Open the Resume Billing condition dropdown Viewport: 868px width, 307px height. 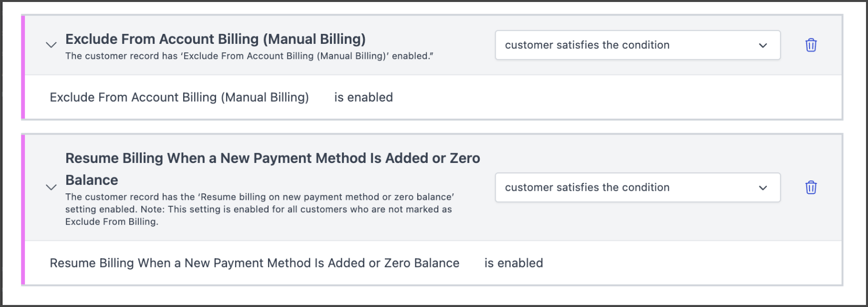(637, 188)
